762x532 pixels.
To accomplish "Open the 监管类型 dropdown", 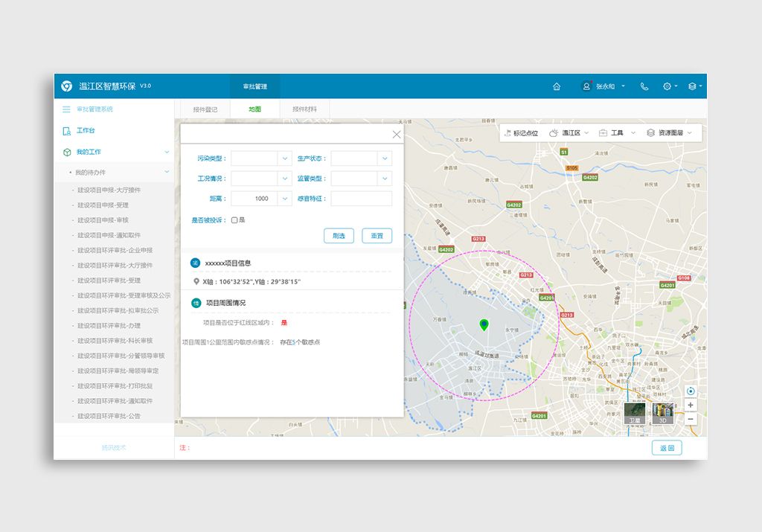I will 384,179.
